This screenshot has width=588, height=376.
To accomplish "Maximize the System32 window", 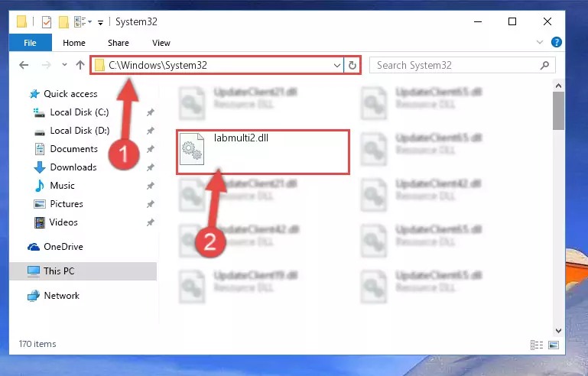I will coord(512,21).
